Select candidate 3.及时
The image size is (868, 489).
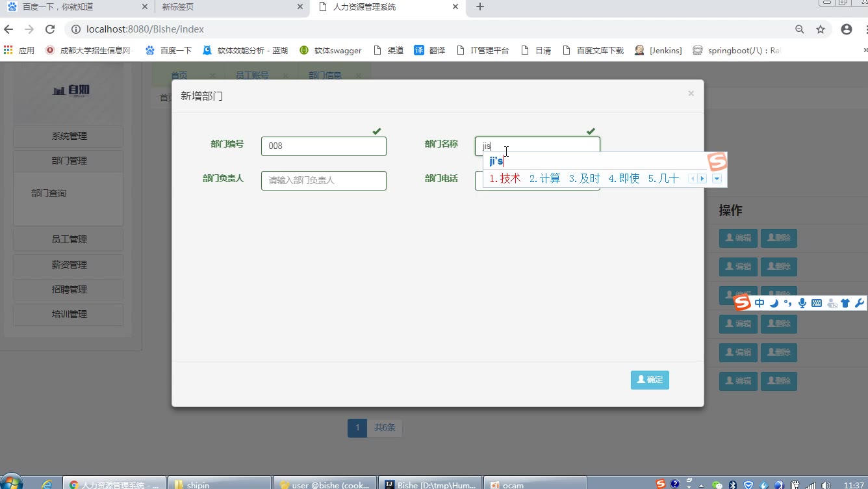[x=584, y=178]
